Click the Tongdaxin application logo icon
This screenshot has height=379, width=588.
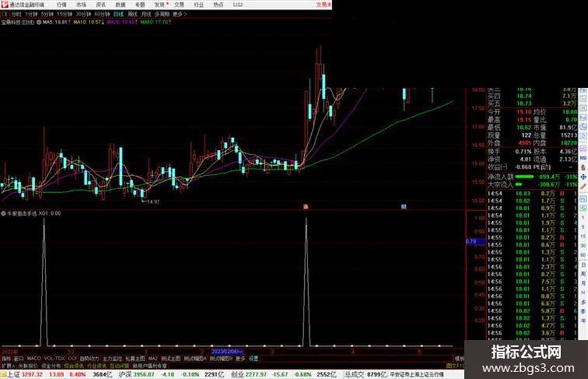pyautogui.click(x=4, y=4)
